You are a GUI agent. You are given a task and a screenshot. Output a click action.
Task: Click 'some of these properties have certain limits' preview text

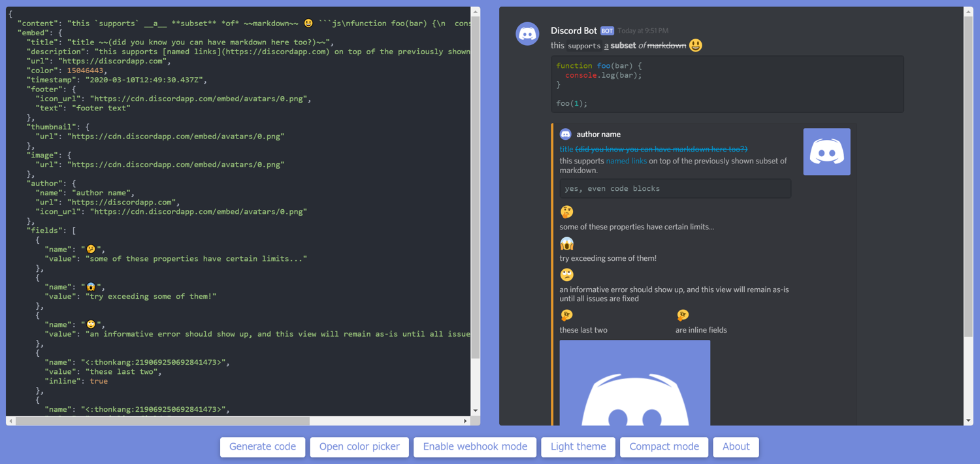tap(637, 227)
